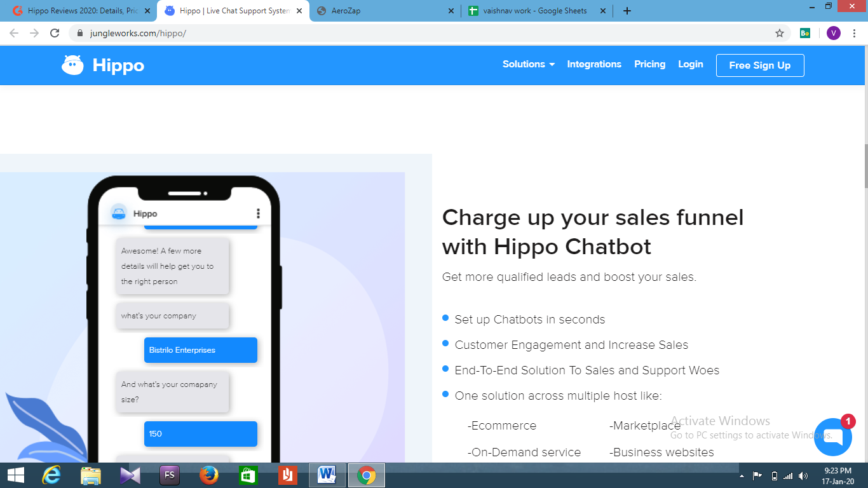Click the Free Sign Up button
The width and height of the screenshot is (868, 488).
coord(760,65)
